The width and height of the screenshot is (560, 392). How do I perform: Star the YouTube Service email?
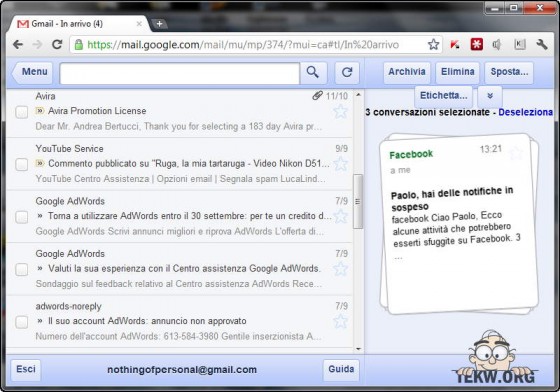tap(340, 164)
